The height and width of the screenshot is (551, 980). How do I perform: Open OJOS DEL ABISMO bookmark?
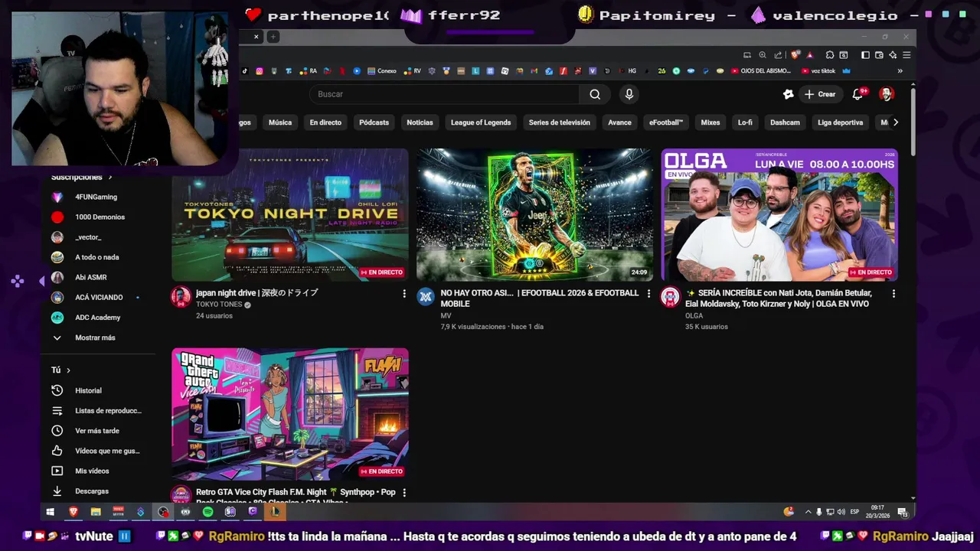click(x=761, y=71)
